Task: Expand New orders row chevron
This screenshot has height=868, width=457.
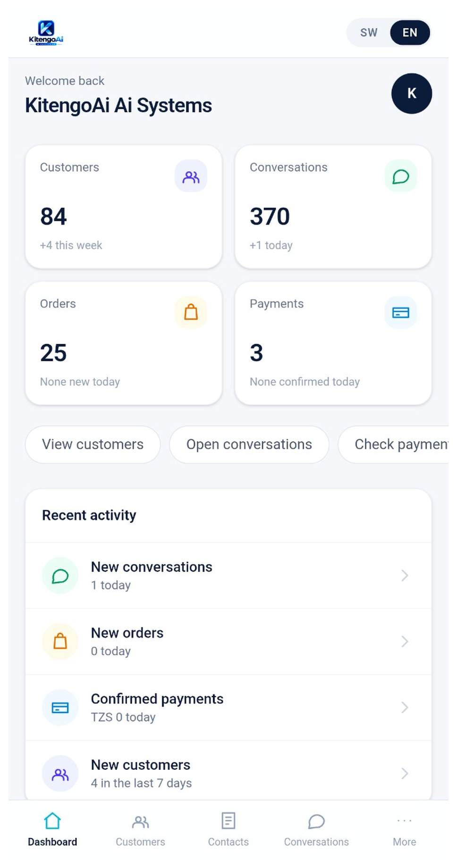Action: tap(405, 642)
